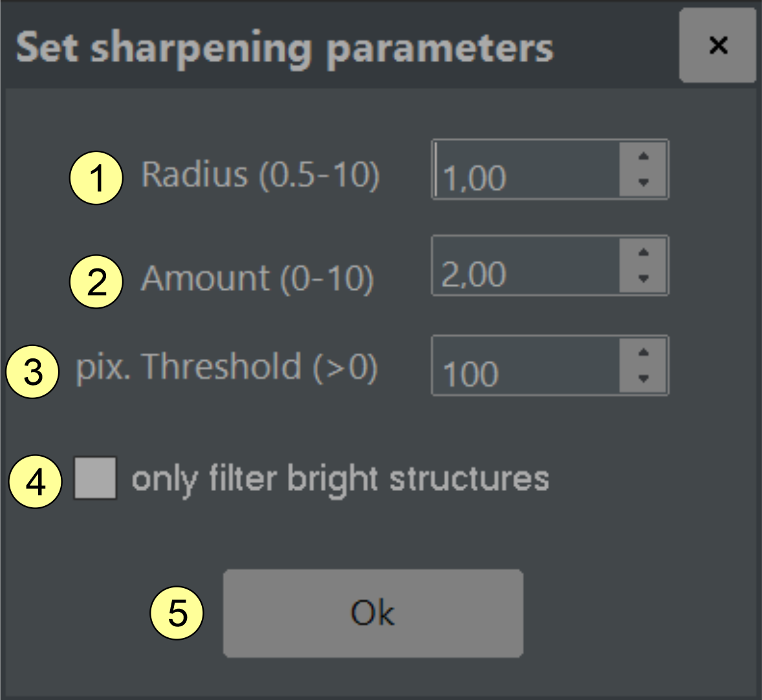
Task: Decrease the Radius value with down arrow
Action: [x=643, y=182]
